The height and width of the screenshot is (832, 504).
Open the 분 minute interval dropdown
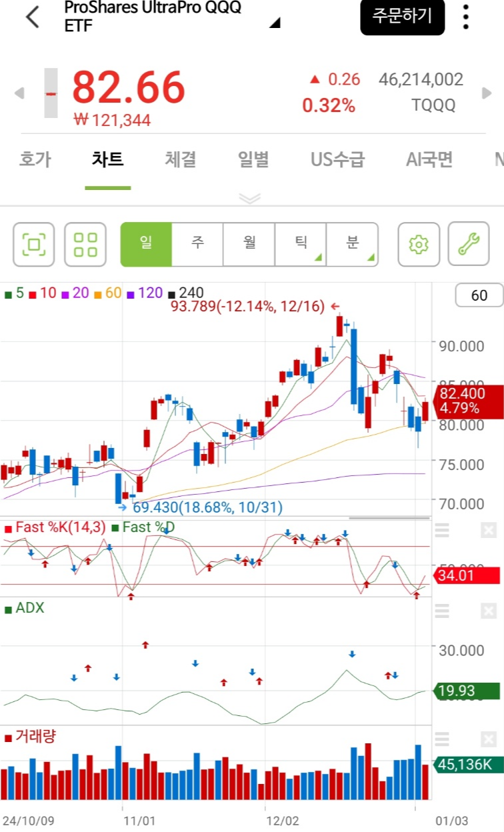click(352, 244)
